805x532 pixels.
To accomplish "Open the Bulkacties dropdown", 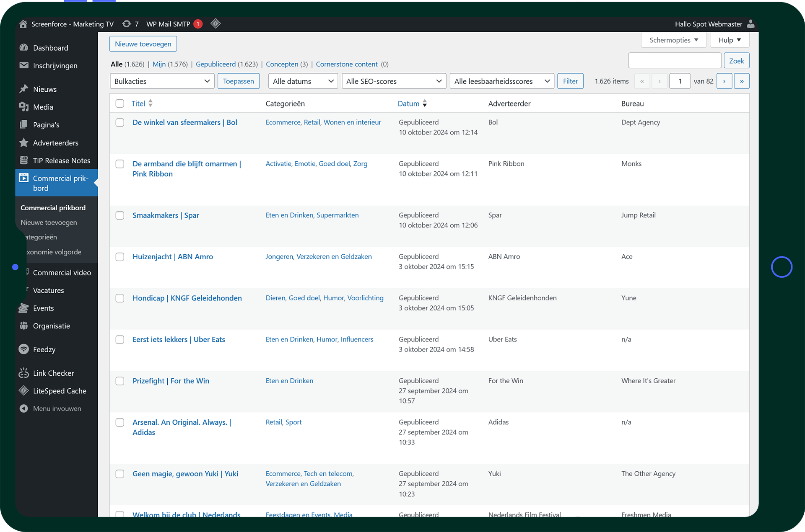I will pos(162,81).
